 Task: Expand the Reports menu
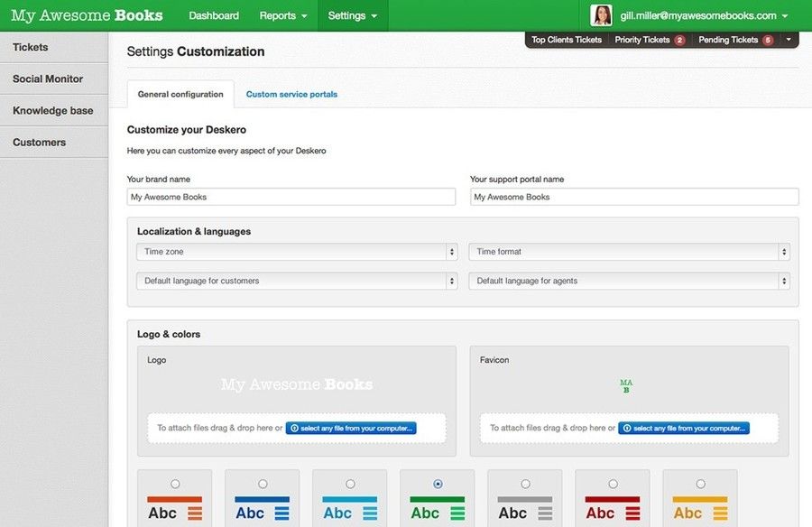click(282, 15)
